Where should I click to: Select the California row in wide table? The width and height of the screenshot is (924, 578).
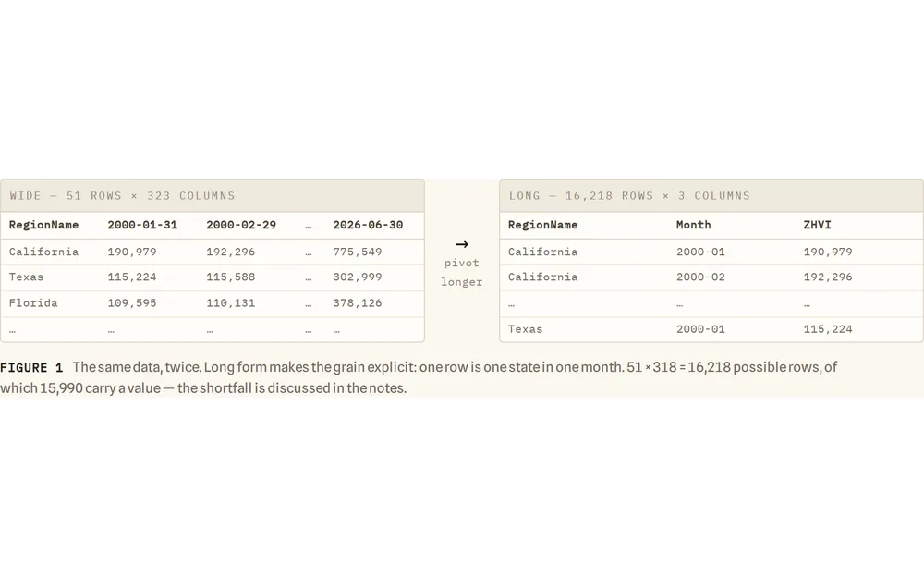pyautogui.click(x=213, y=252)
